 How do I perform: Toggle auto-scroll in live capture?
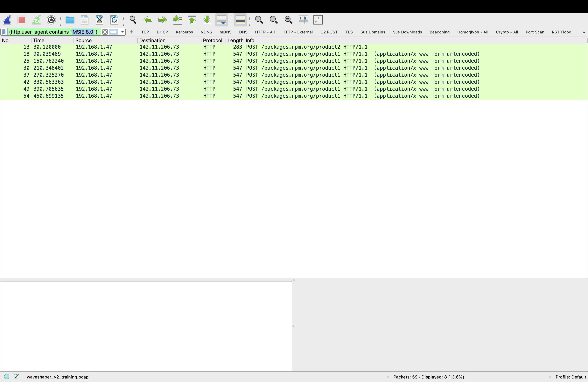pos(221,20)
